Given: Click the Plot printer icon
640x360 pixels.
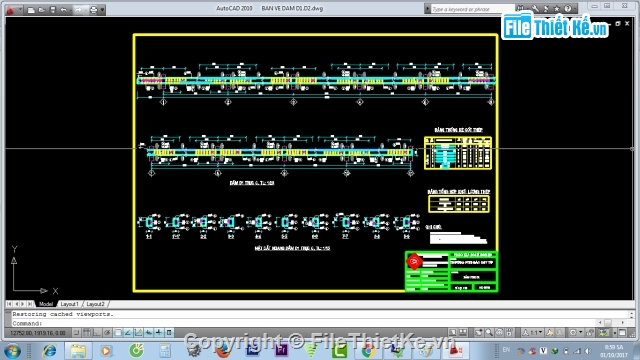Looking at the screenshot, I should pyautogui.click(x=93, y=10).
